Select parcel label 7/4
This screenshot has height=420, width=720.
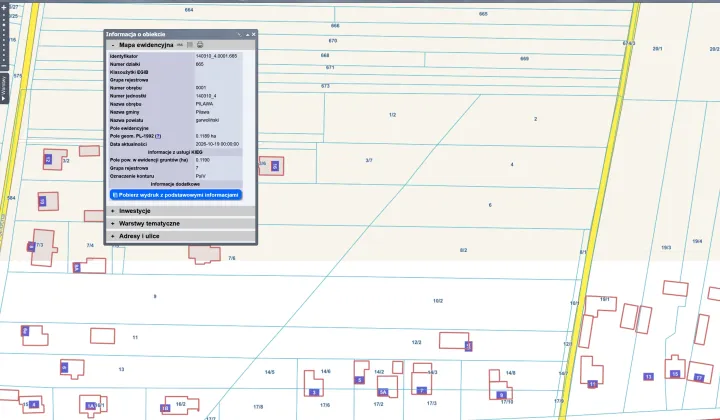(x=90, y=246)
